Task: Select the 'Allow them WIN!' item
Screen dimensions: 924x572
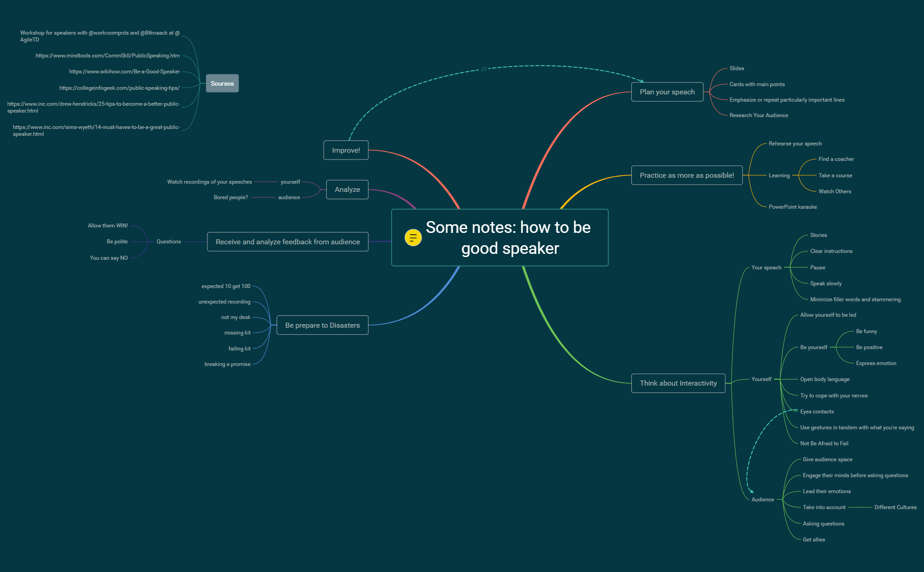Action: coord(107,225)
